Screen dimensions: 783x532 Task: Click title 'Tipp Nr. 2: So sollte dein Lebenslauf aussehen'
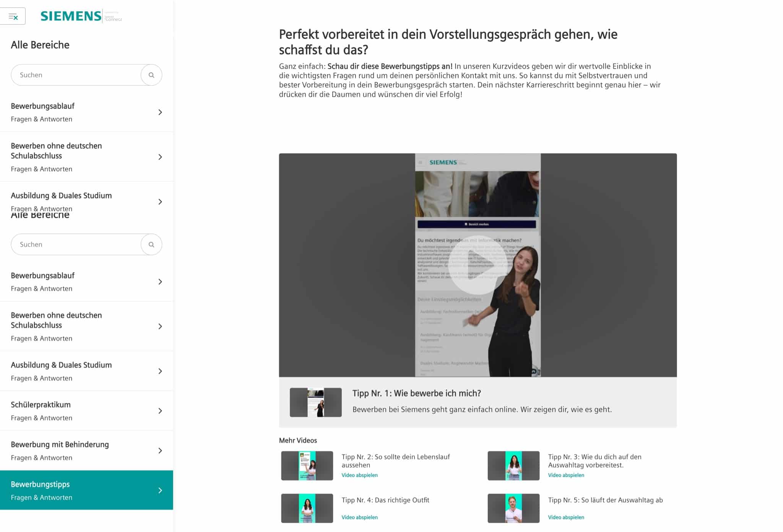[x=396, y=461]
